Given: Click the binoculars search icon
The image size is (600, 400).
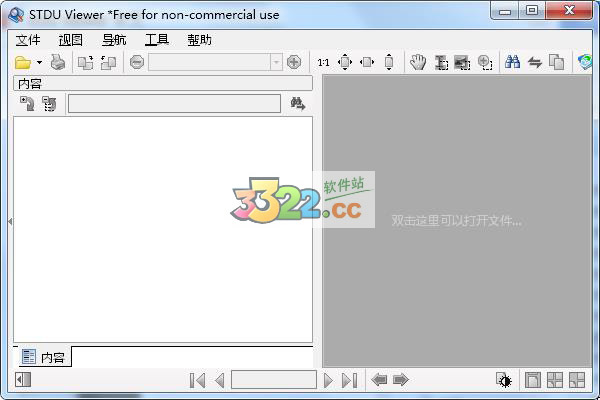Looking at the screenshot, I should [512, 62].
